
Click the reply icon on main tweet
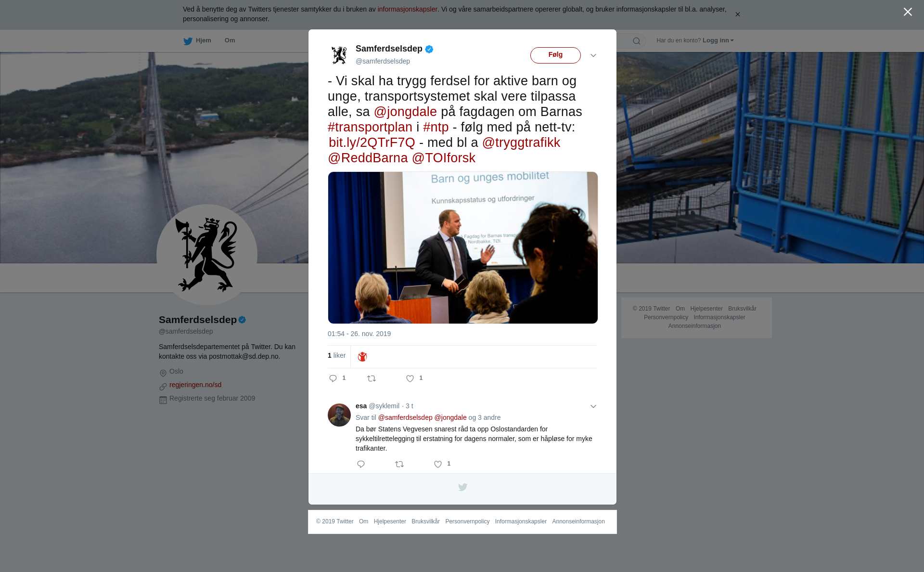(x=333, y=378)
